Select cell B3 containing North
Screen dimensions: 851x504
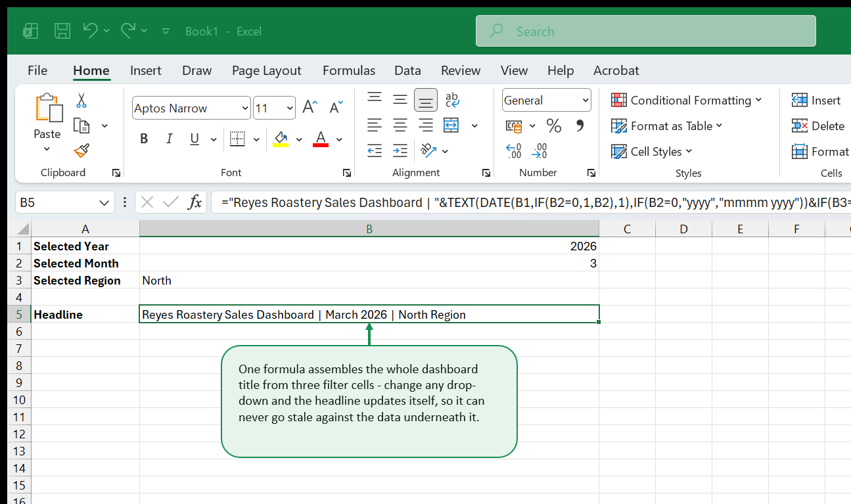pos(369,281)
